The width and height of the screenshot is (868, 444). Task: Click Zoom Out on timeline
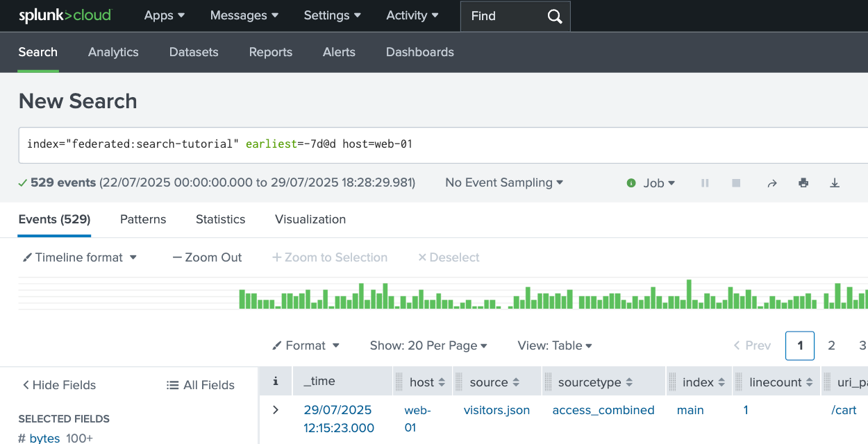(208, 257)
